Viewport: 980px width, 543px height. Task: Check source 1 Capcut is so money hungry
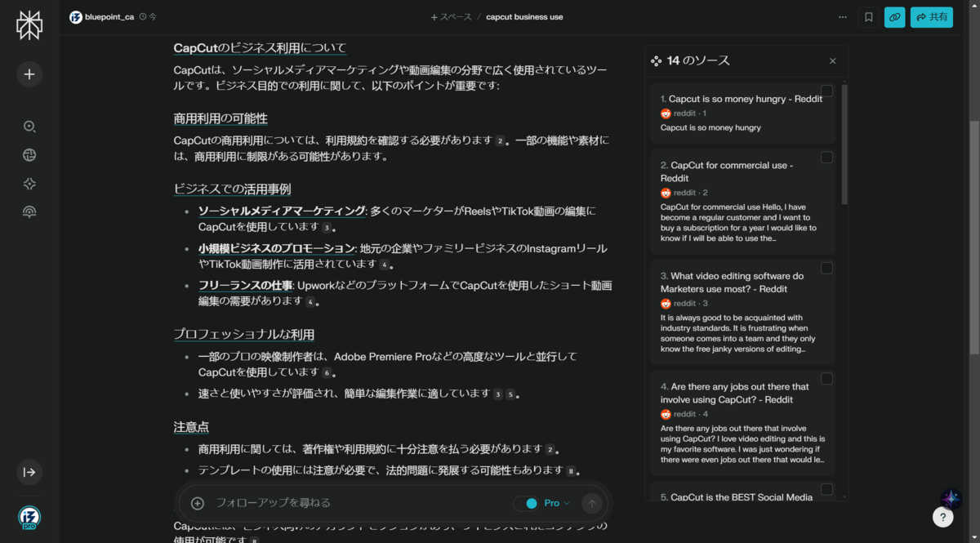pos(826,91)
